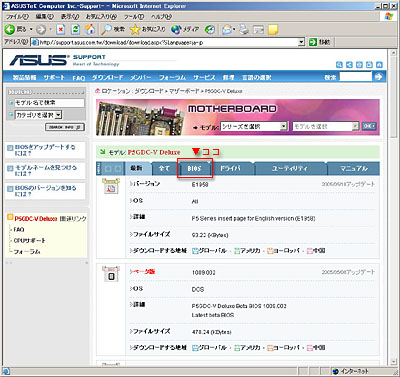
Task: Open the ツール(T) menu
Action: (134, 16)
